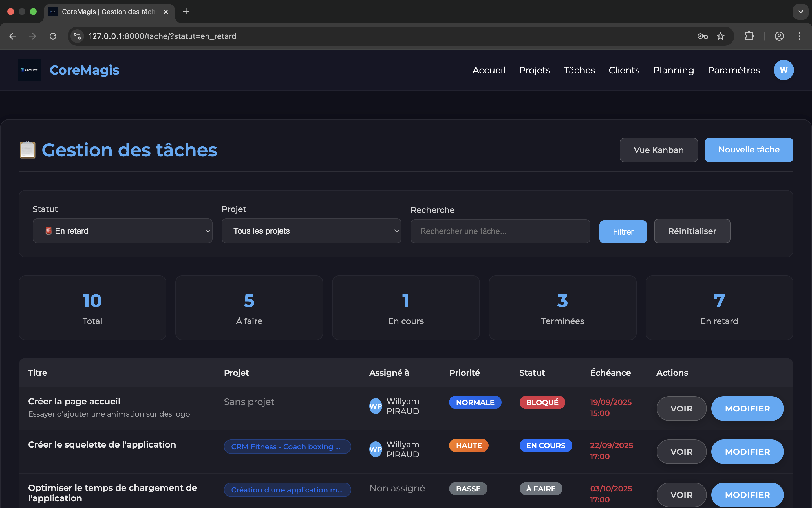This screenshot has width=812, height=508.
Task: Open Chrome profile icon
Action: 779,36
